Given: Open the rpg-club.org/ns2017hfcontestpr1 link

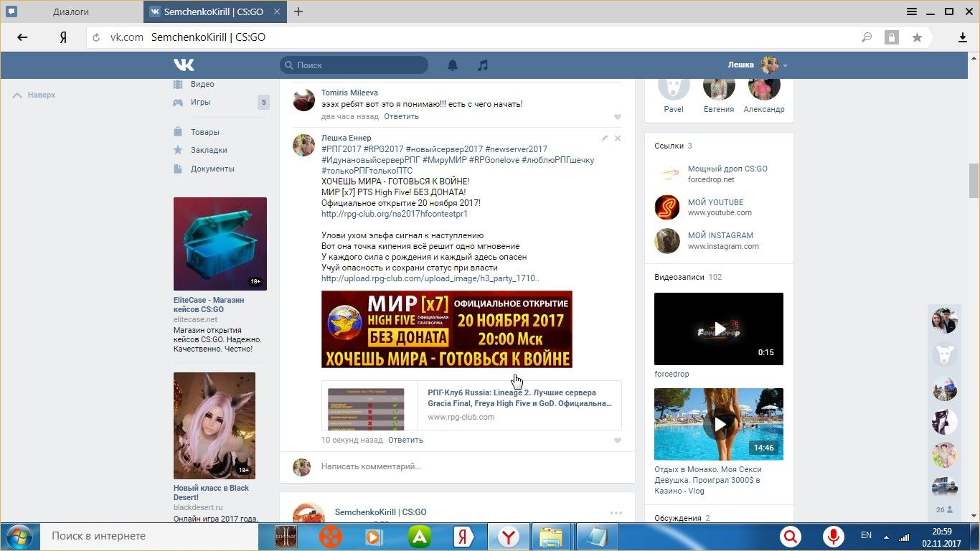Looking at the screenshot, I should coord(395,214).
